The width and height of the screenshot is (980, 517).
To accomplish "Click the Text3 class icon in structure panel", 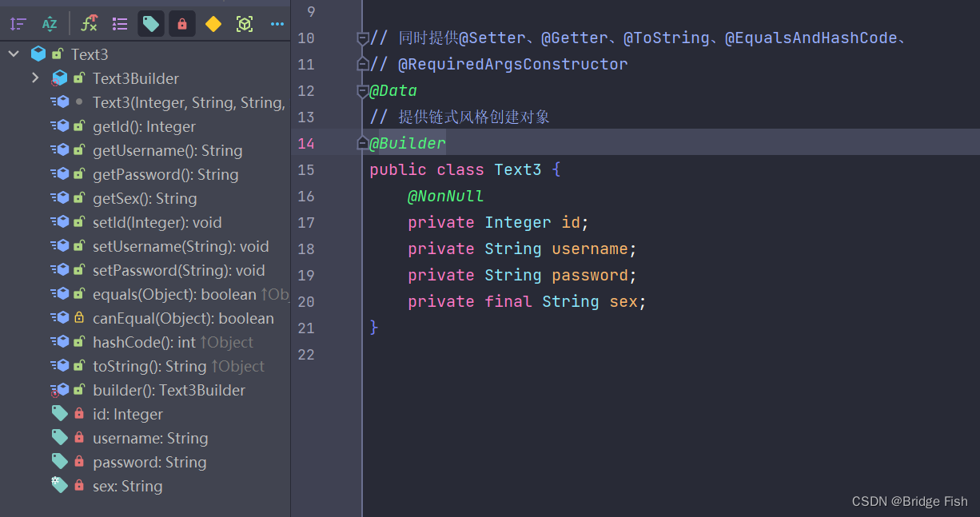I will point(38,54).
